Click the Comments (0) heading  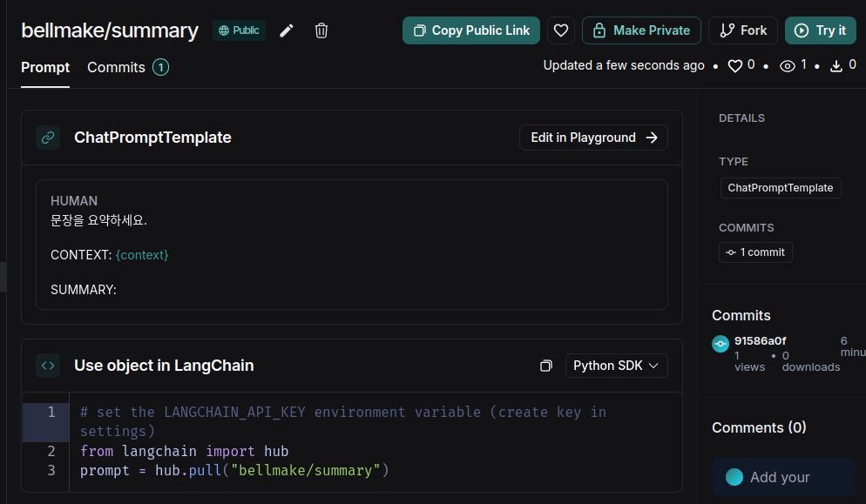pos(759,427)
